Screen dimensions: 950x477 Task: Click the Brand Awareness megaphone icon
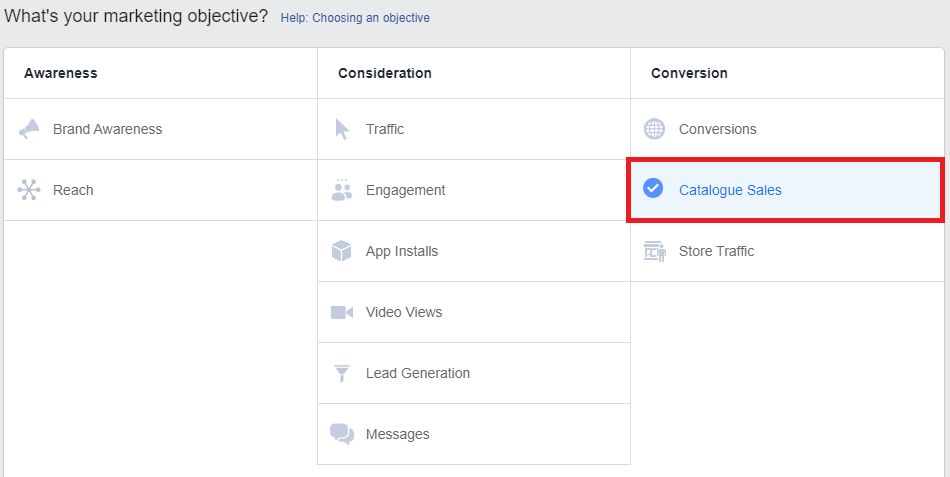coord(29,129)
